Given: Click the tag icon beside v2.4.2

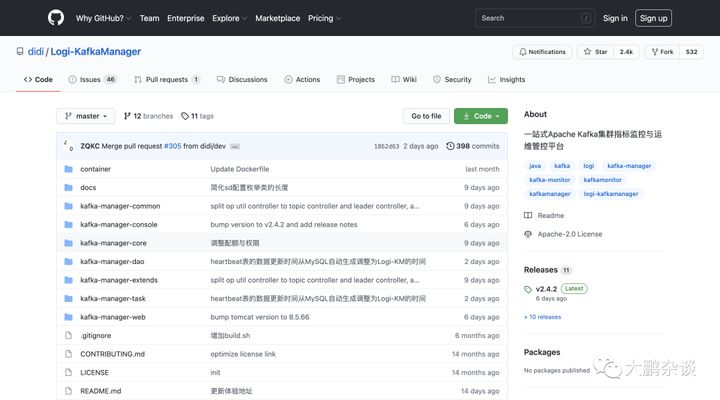Looking at the screenshot, I should point(528,289).
